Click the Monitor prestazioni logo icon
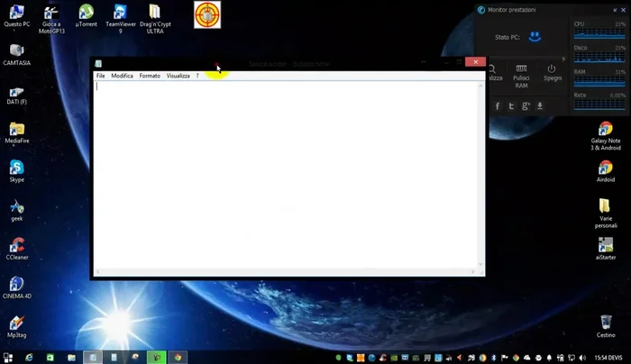 click(480, 10)
